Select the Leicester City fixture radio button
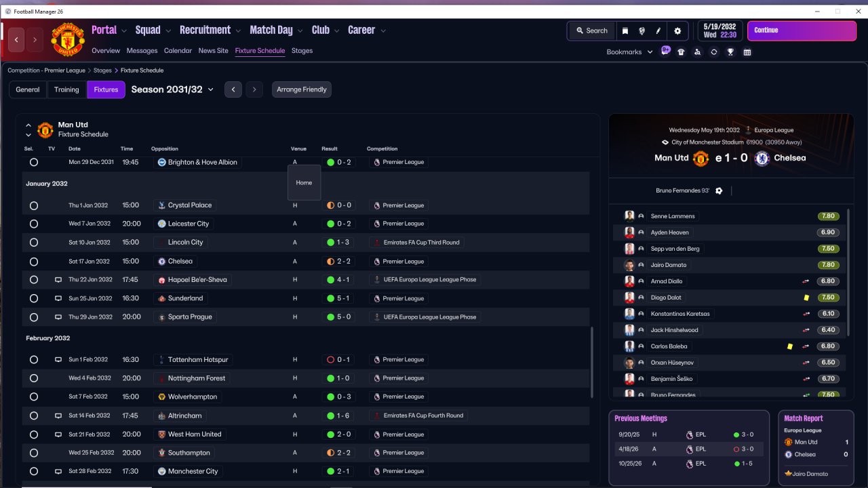Image resolution: width=868 pixels, height=488 pixels. pos(34,224)
